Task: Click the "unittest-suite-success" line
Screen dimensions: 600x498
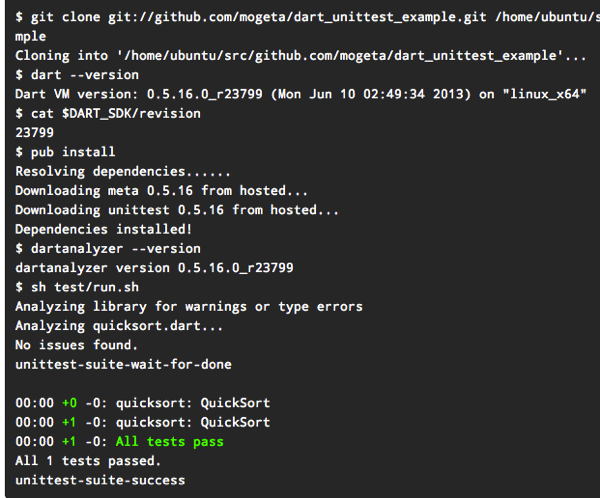Action: point(100,480)
